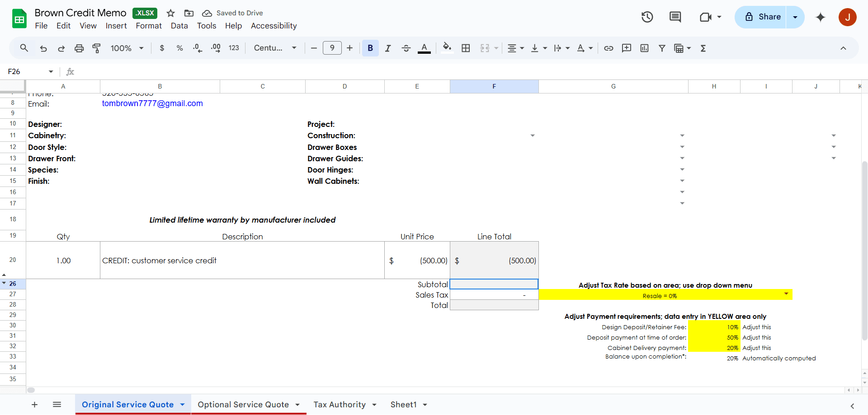Open the Accessibility menu
Screen dimensions: 868x415
[274, 26]
